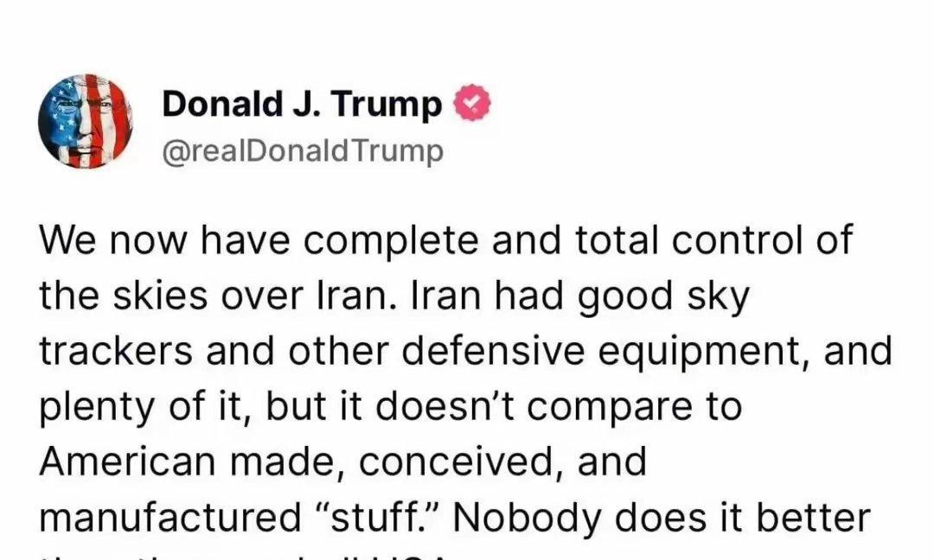Open the Donald J. Trump display name
This screenshot has height=560, width=934.
(x=302, y=105)
